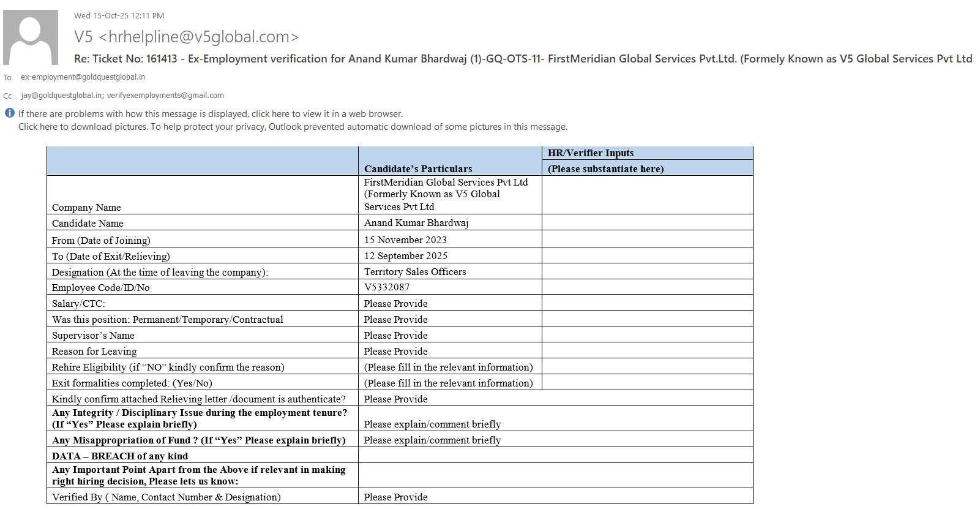Click 'Please Provide' in the Salary/CTC row
The width and height of the screenshot is (980, 509).
click(396, 304)
